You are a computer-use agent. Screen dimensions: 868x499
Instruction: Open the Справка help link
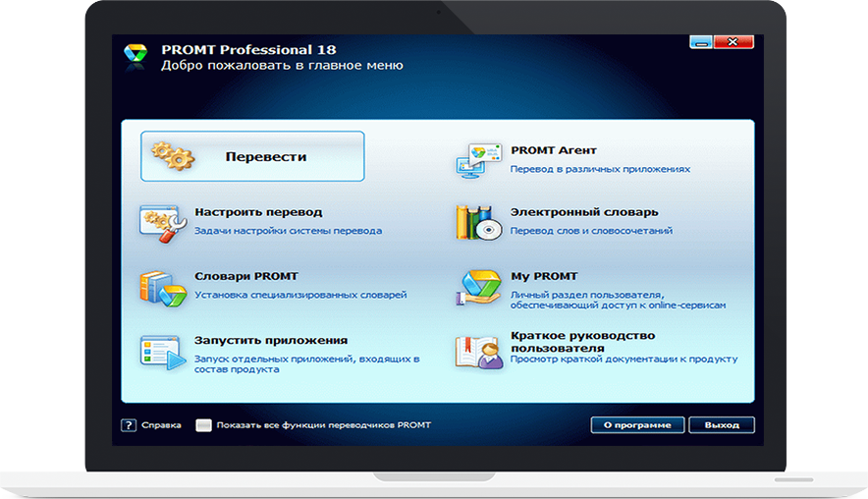[x=161, y=425]
